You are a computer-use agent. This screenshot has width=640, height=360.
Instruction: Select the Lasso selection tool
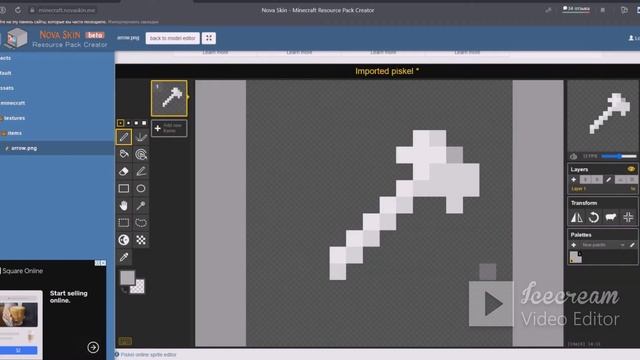click(141, 223)
